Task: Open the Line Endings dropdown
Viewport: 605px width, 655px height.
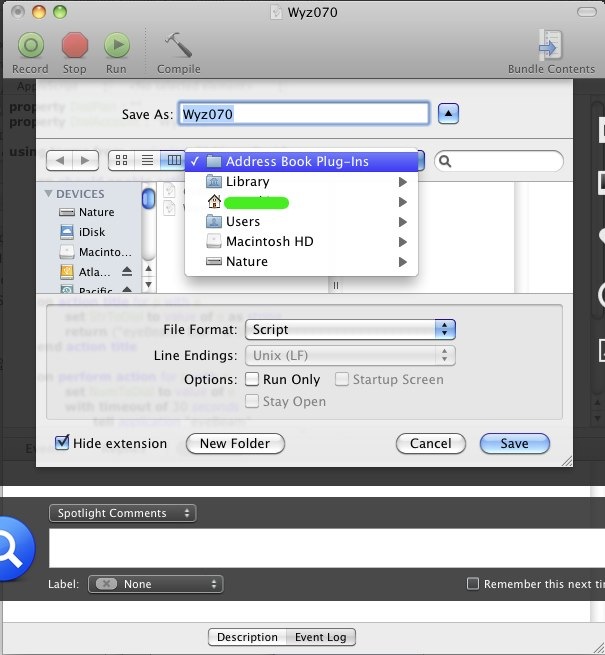Action: tap(350, 355)
